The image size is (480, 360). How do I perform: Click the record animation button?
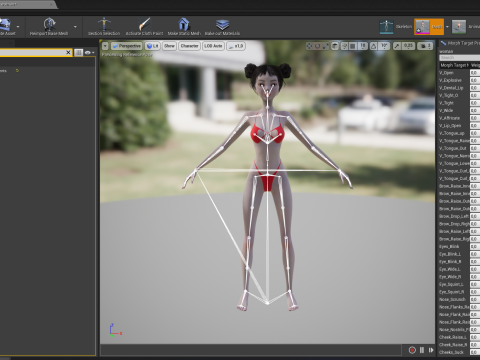(412, 350)
